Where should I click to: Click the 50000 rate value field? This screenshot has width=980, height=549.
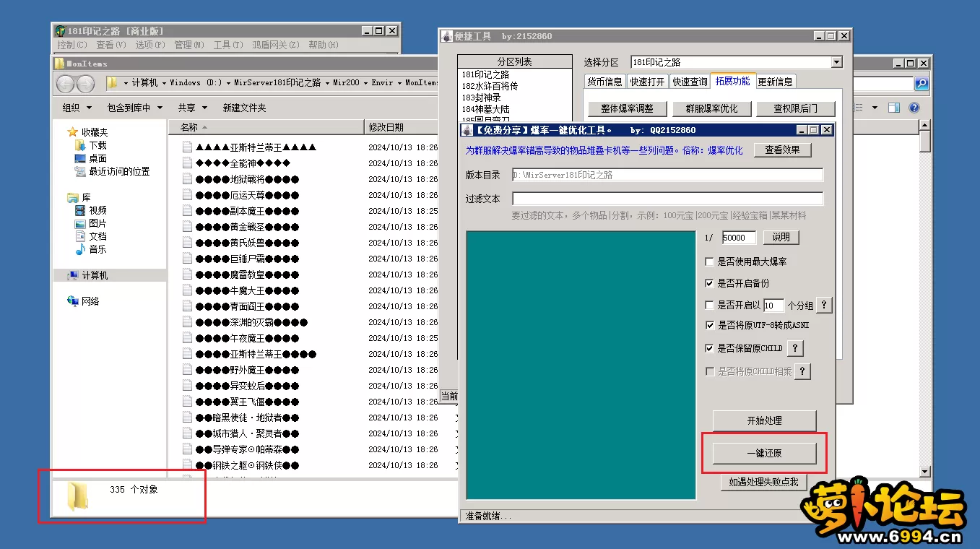739,238
